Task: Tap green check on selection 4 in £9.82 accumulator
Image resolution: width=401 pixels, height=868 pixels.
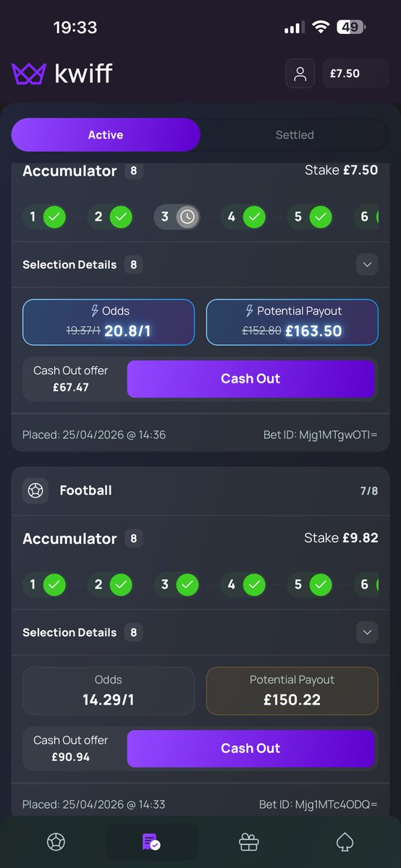Action: (x=253, y=584)
